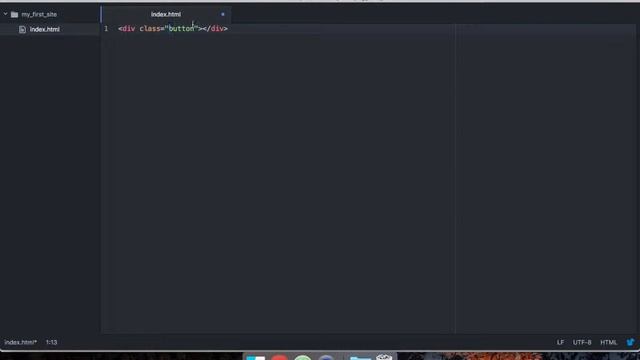
Task: Click line number 1 in the gutter
Action: [106, 29]
